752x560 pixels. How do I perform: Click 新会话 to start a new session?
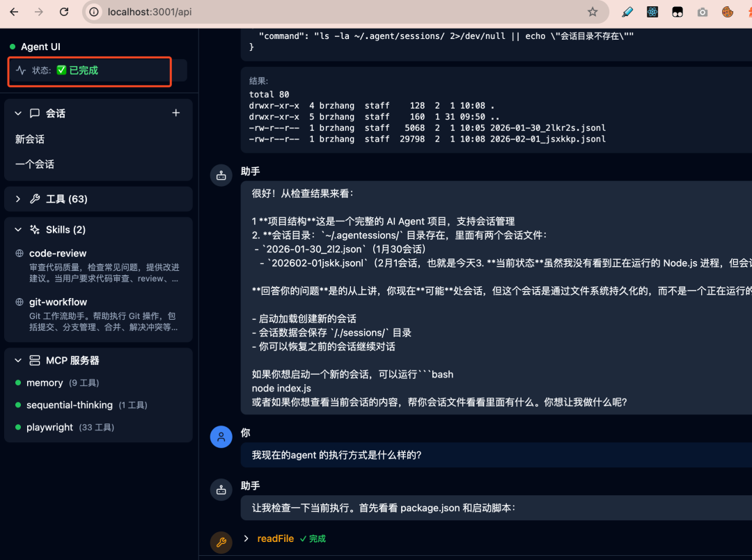click(30, 139)
